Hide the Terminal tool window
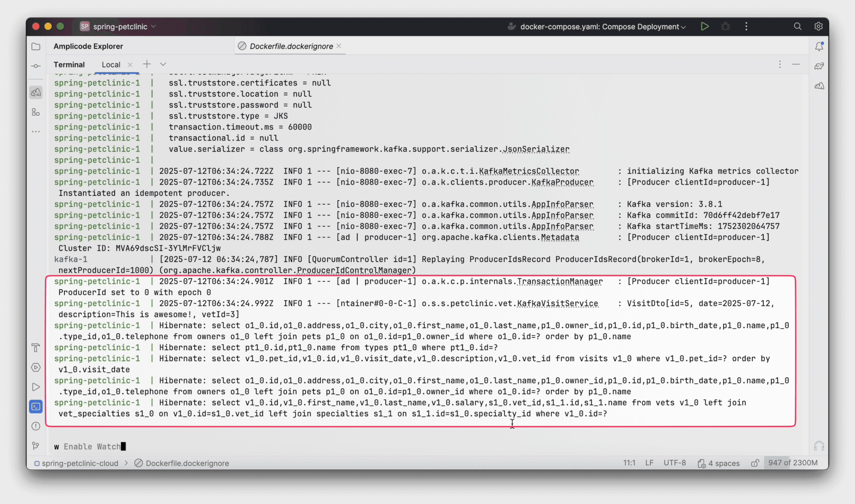Image resolution: width=855 pixels, height=504 pixels. point(796,64)
